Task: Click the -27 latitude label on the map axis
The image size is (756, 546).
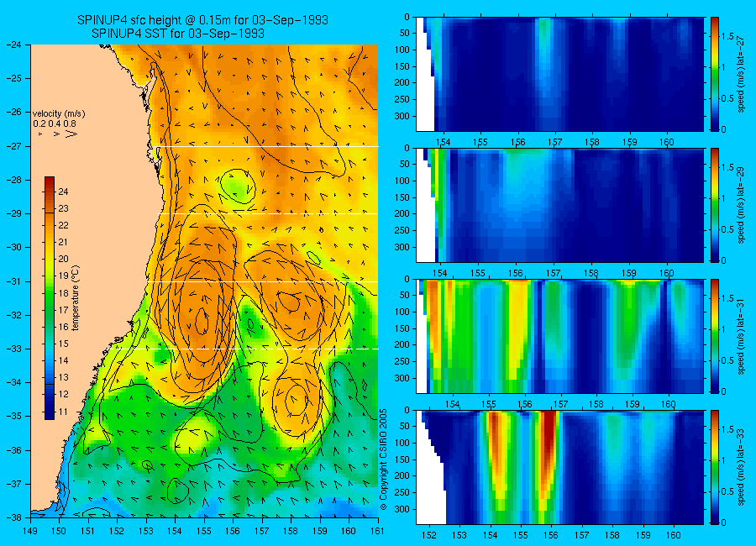Action: point(13,146)
